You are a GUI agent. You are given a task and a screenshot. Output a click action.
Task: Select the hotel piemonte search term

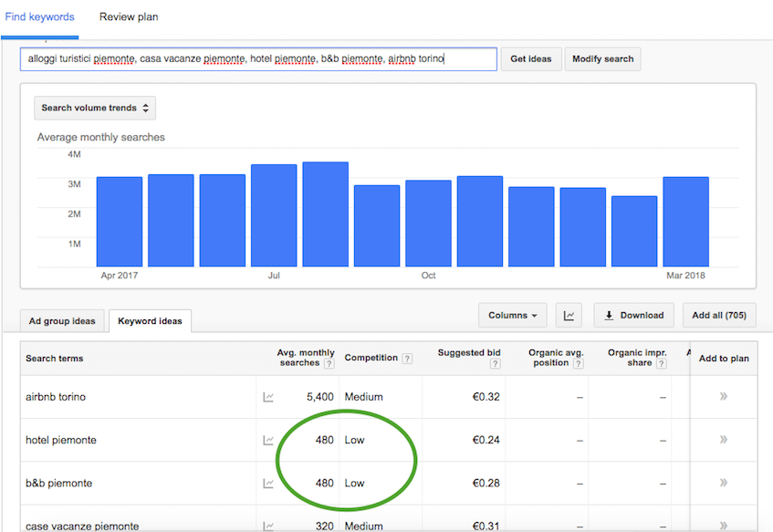[x=61, y=440]
